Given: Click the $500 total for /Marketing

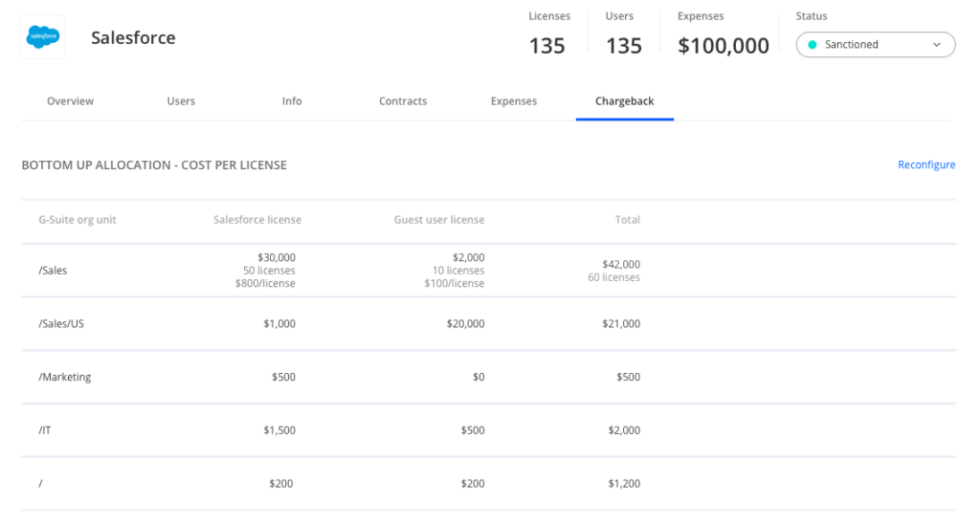Looking at the screenshot, I should click(628, 377).
